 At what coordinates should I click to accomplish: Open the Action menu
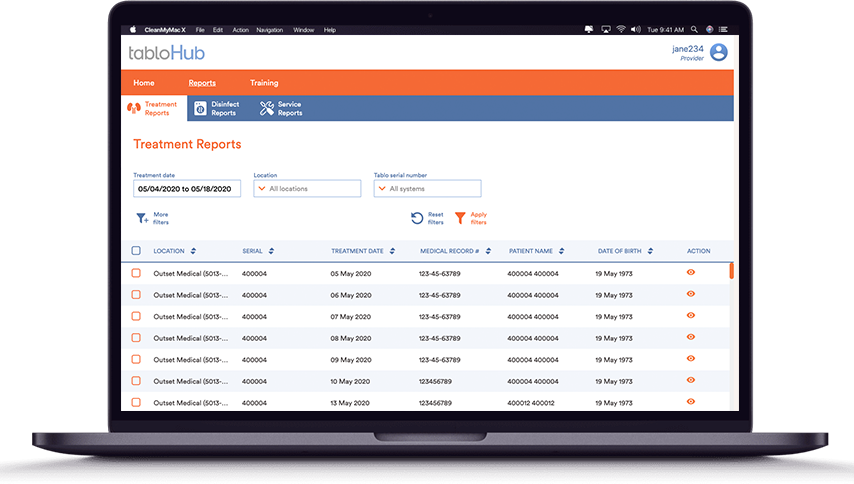(x=240, y=30)
